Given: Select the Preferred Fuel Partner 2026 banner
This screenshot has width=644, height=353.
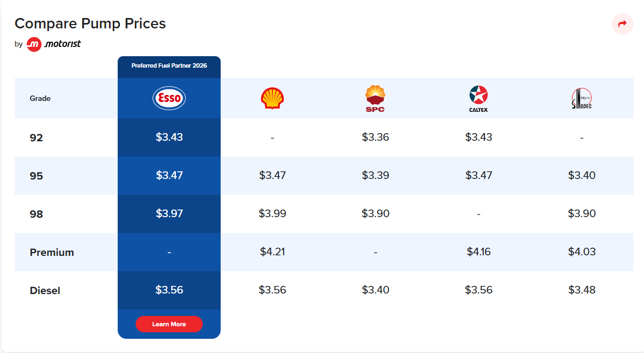Looking at the screenshot, I should pyautogui.click(x=169, y=65).
